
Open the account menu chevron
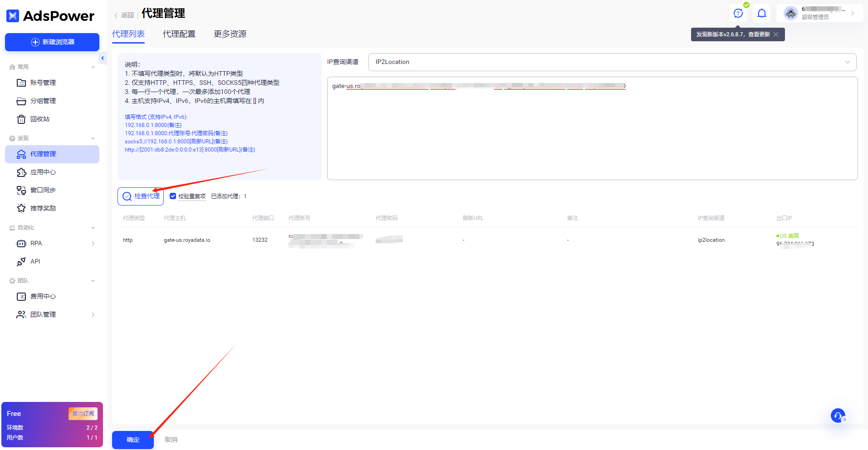coord(853,13)
